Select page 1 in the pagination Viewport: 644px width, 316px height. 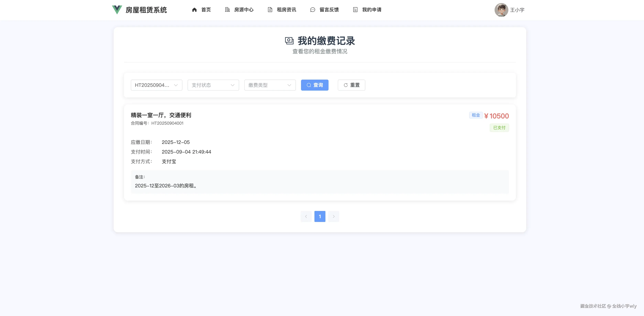(x=320, y=216)
